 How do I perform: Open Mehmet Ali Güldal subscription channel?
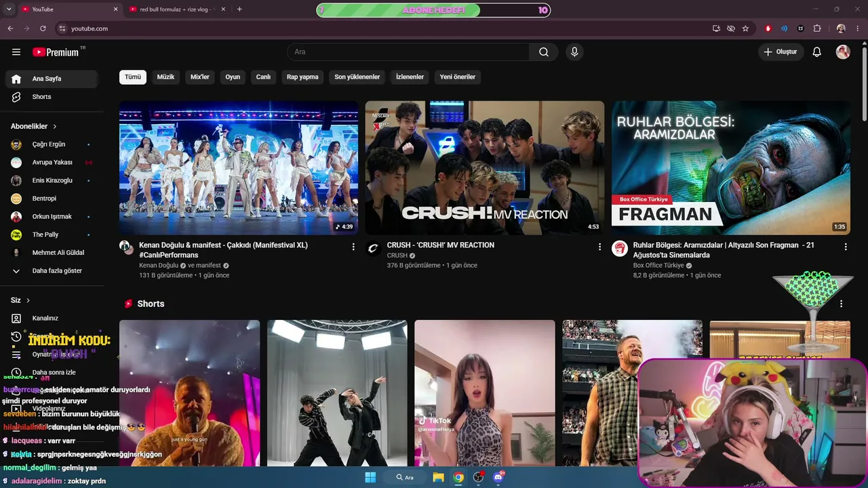tap(52, 253)
